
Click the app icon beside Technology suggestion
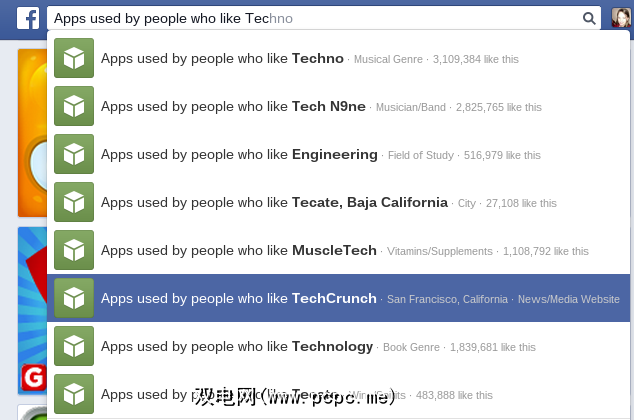74,346
